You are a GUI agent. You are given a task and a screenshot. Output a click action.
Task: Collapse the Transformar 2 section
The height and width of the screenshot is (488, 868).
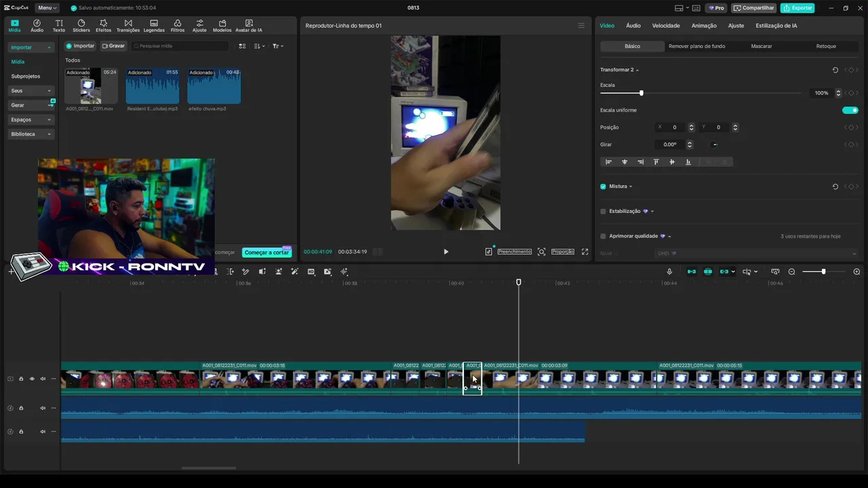click(637, 70)
